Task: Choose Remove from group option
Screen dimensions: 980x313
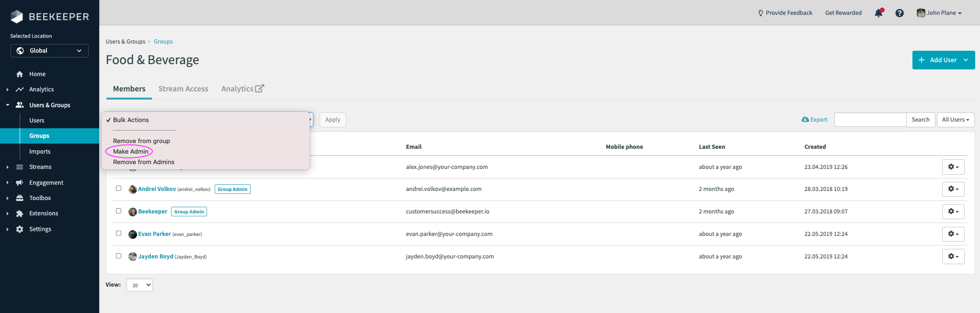Action: [141, 141]
